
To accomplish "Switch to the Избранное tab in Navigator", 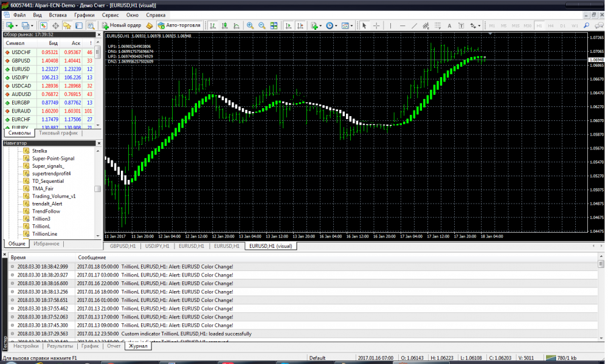I will tap(47, 244).
